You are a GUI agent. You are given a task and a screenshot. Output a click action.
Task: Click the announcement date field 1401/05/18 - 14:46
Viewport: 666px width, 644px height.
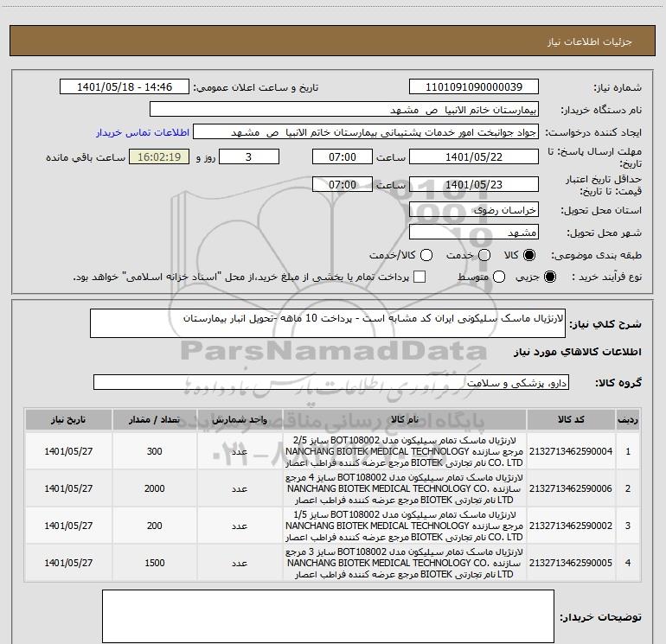(x=125, y=86)
